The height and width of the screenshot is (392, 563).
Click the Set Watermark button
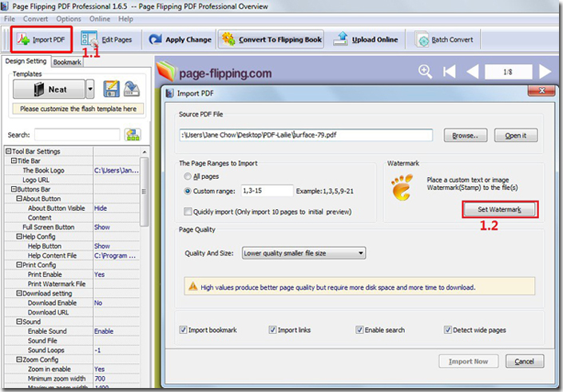click(499, 209)
